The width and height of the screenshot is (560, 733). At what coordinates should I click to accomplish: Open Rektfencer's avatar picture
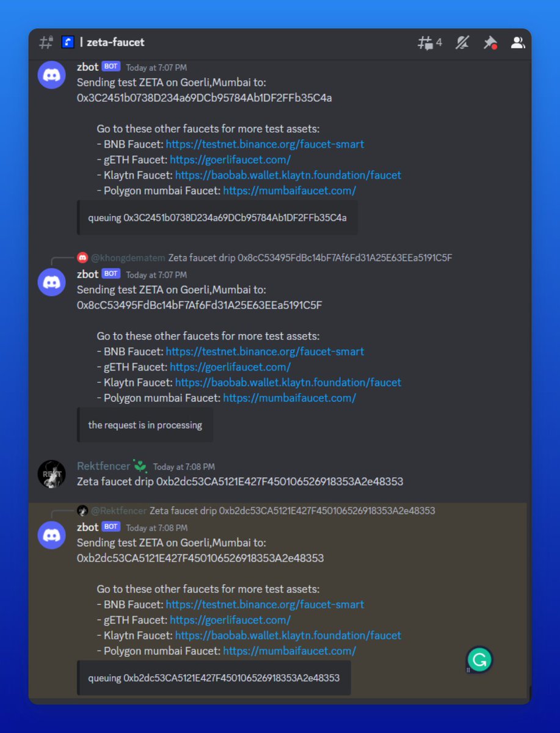(x=52, y=474)
